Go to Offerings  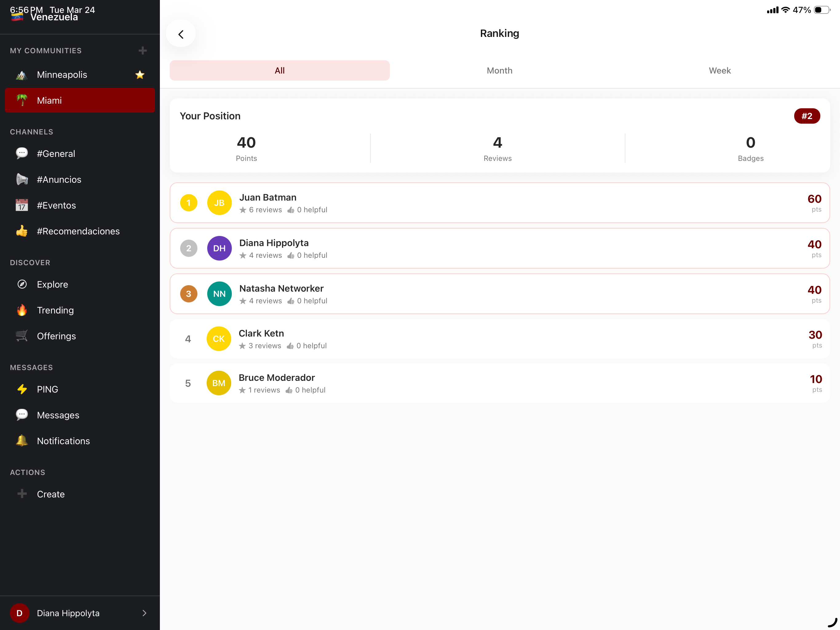(x=80, y=336)
